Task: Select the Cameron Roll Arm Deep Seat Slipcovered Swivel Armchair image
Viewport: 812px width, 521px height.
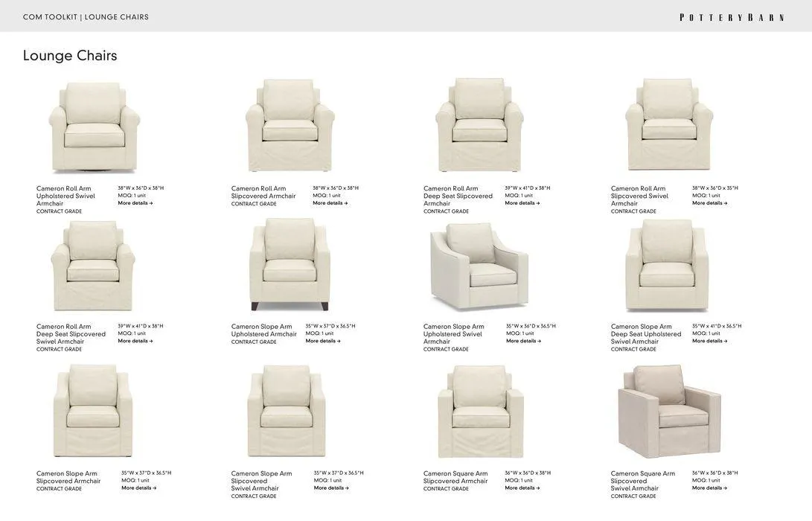Action: pyautogui.click(x=93, y=266)
